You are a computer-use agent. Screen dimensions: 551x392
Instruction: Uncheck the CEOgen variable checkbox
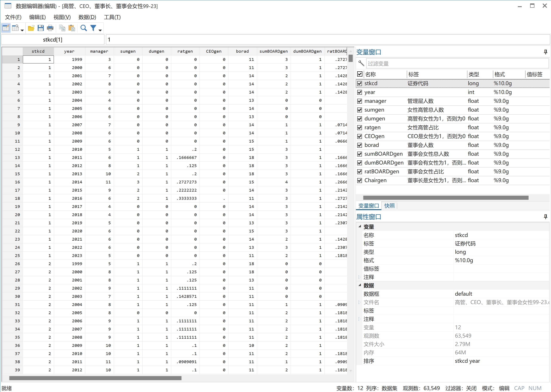tap(360, 136)
